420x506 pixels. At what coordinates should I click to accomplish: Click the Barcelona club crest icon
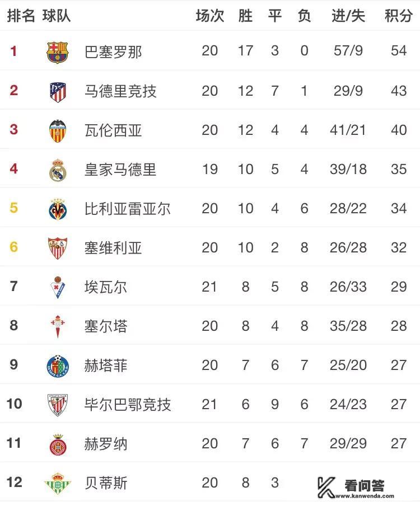pos(58,51)
